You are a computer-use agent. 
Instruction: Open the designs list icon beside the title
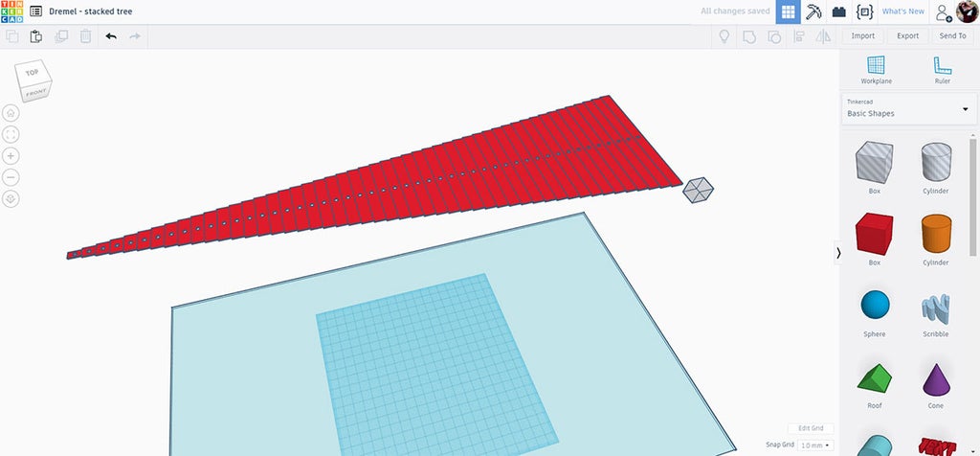(36, 11)
